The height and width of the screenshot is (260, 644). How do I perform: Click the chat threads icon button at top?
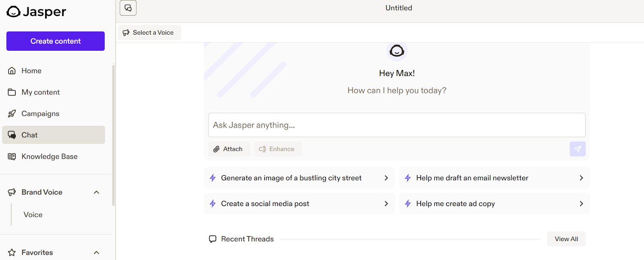(128, 8)
